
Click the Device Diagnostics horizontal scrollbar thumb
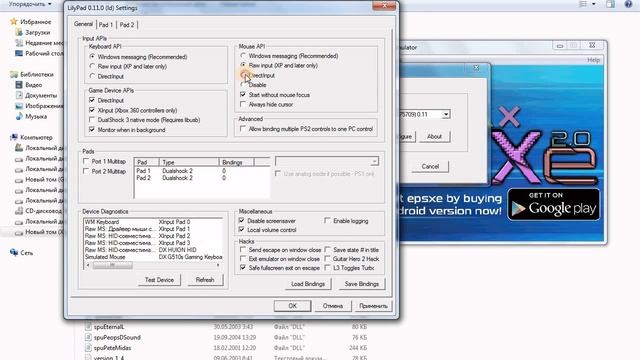[x=112, y=265]
